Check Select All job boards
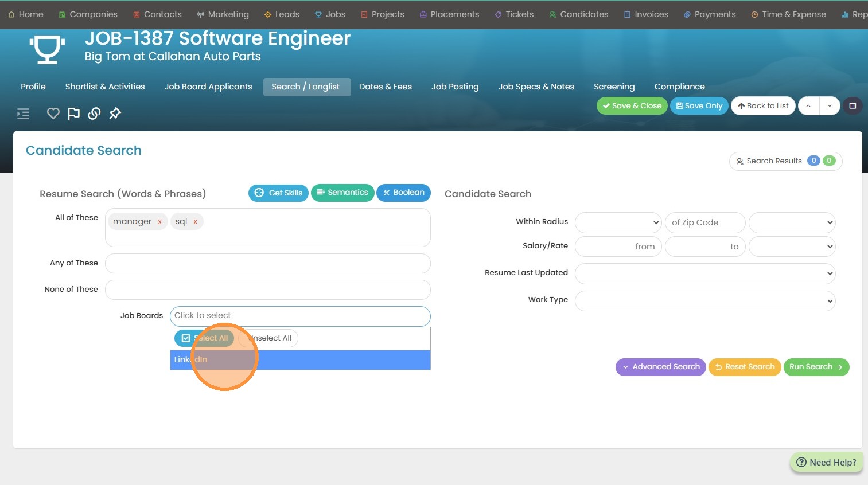 coord(205,338)
